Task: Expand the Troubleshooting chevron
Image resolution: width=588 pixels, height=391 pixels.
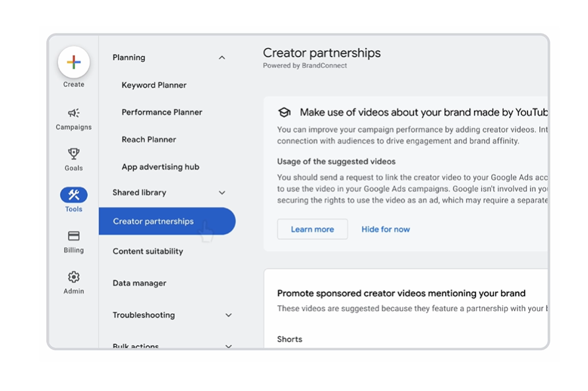Action: point(228,315)
